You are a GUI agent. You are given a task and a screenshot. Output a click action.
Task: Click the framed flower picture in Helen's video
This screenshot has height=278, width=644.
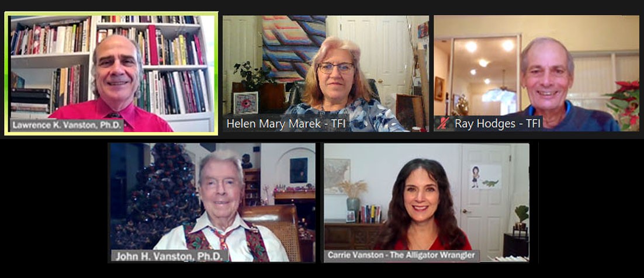tap(245, 103)
